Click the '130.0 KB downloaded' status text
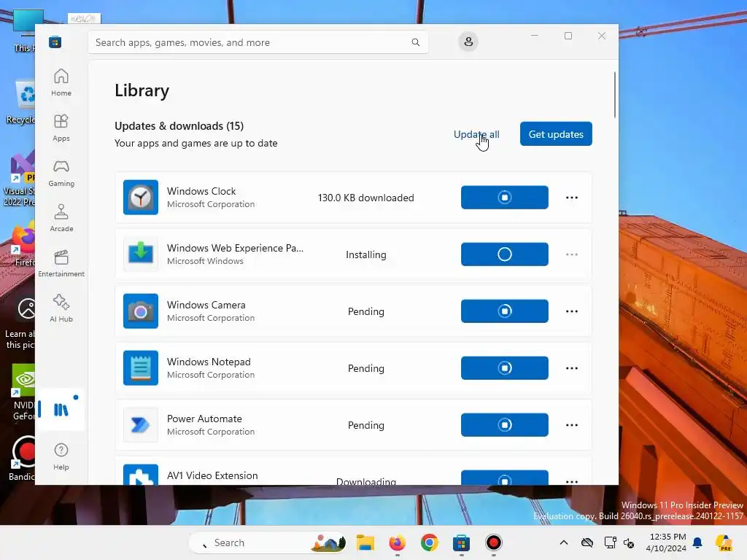Screen dimensions: 747x560 (x=366, y=198)
